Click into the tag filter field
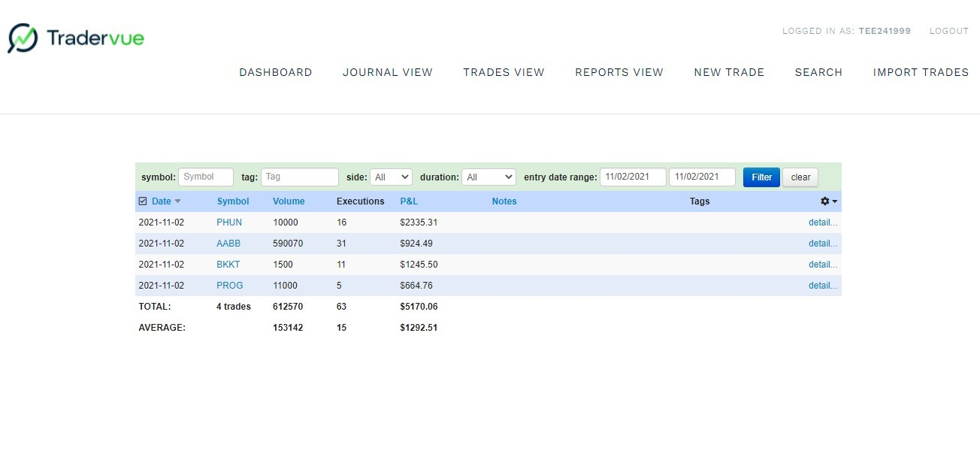Image resolution: width=980 pixels, height=454 pixels. [x=299, y=177]
